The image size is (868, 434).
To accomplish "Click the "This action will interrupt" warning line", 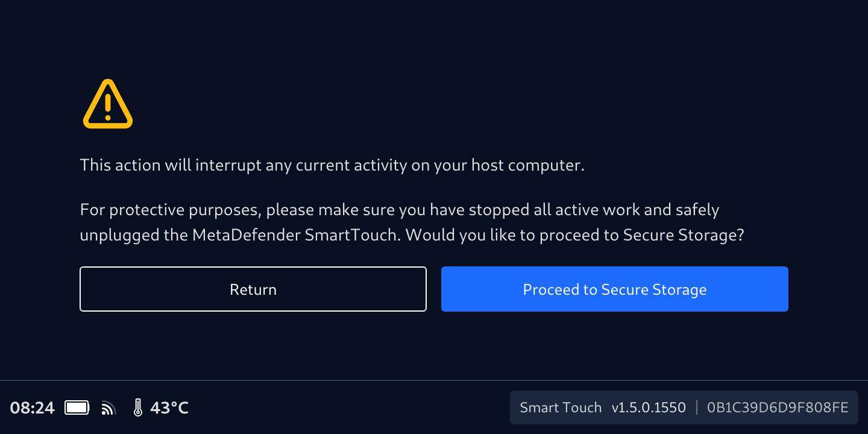I will pos(332,165).
